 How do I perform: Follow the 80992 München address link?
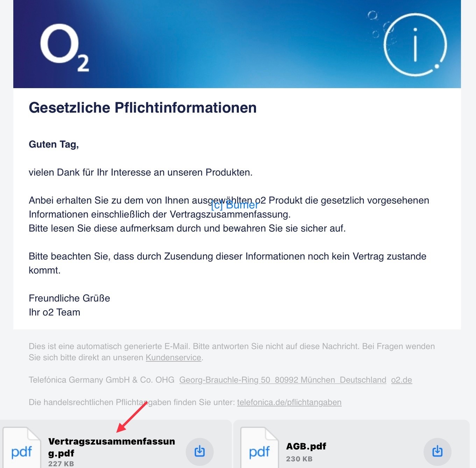click(305, 380)
